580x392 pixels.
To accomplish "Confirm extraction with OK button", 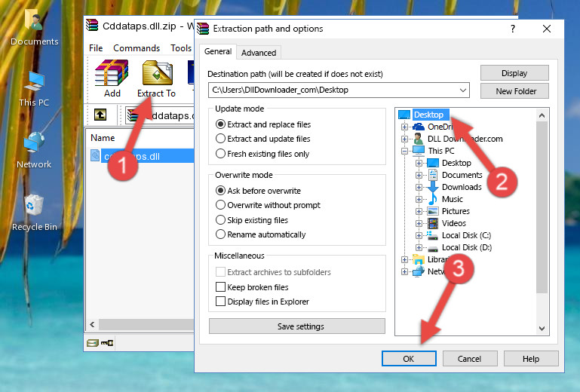I will (409, 359).
